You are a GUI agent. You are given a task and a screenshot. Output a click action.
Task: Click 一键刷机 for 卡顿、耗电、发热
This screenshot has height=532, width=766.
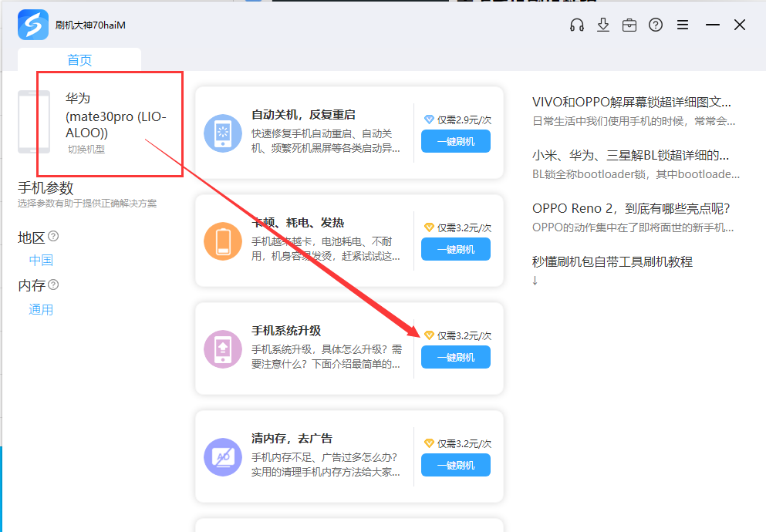coord(456,249)
